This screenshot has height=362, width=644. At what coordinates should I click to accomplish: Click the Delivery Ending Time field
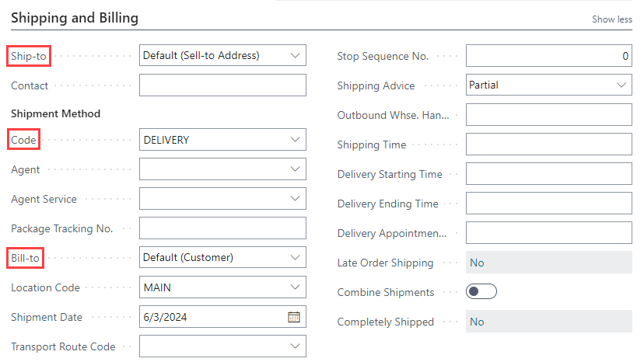point(548,204)
